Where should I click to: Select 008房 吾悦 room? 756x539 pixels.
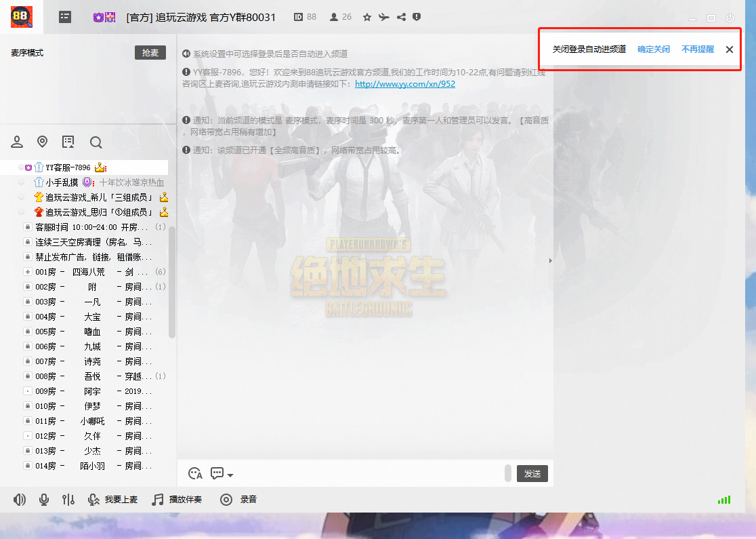pyautogui.click(x=95, y=376)
